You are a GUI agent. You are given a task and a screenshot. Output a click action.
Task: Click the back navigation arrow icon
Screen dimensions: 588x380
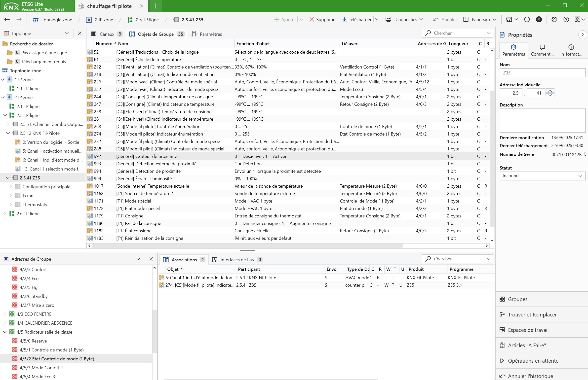coord(7,20)
